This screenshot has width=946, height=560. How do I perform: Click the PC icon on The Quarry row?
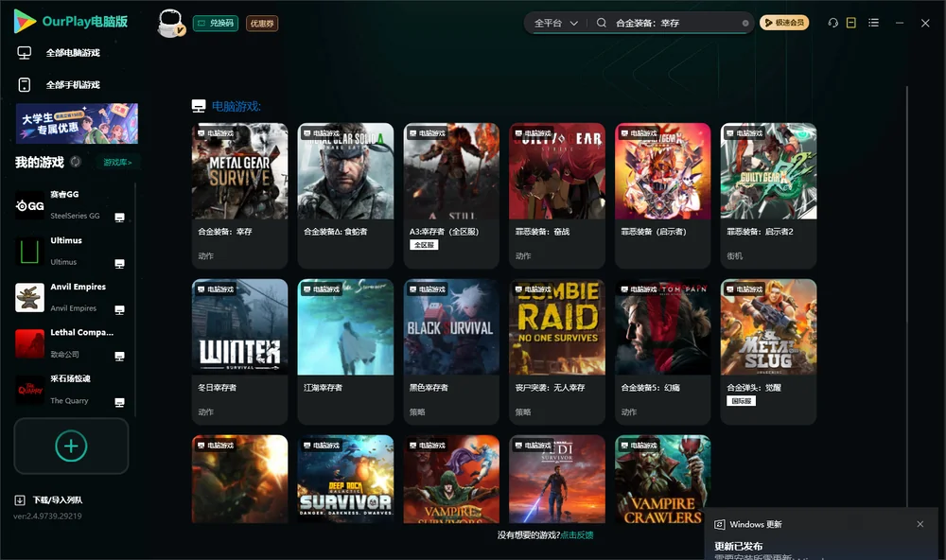[x=119, y=403]
